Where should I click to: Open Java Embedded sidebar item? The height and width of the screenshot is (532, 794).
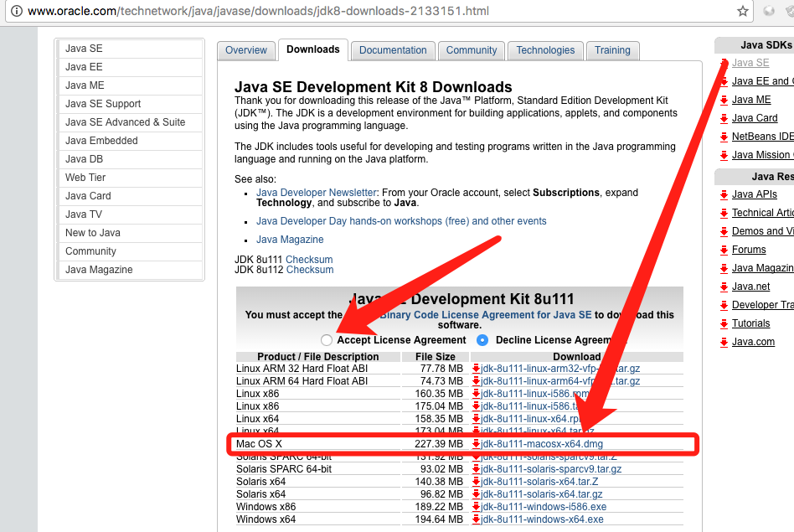pos(130,141)
